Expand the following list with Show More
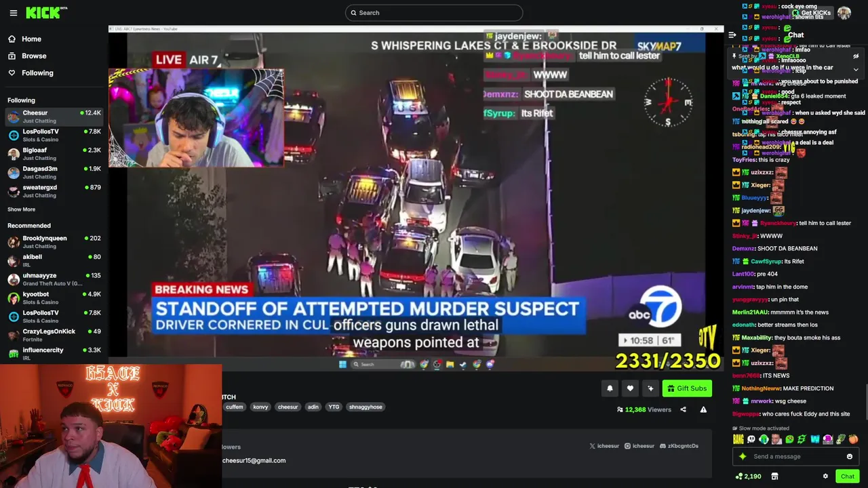Image resolution: width=868 pixels, height=488 pixels. 21,209
